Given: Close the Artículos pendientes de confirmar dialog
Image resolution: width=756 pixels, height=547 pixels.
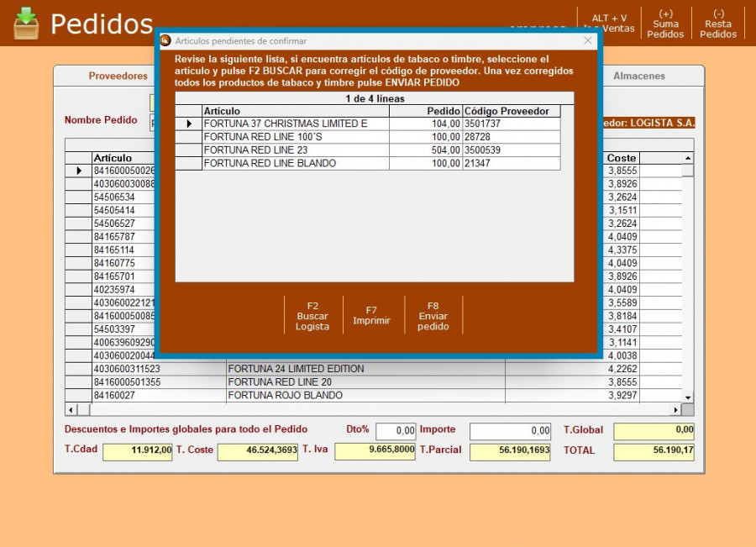Looking at the screenshot, I should click(588, 40).
